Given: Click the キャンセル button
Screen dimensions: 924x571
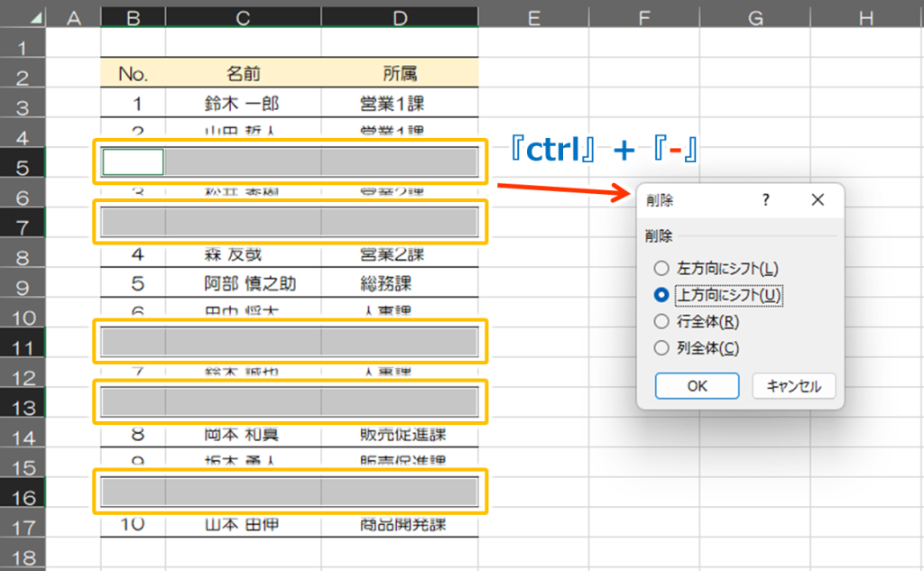Looking at the screenshot, I should click(794, 386).
